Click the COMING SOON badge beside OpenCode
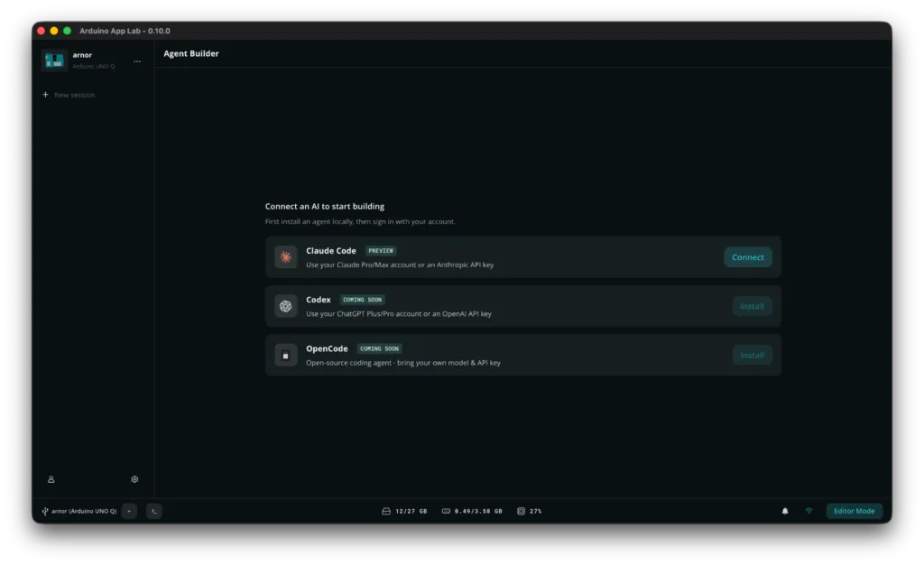Image resolution: width=924 pixels, height=566 pixels. pyautogui.click(x=380, y=348)
